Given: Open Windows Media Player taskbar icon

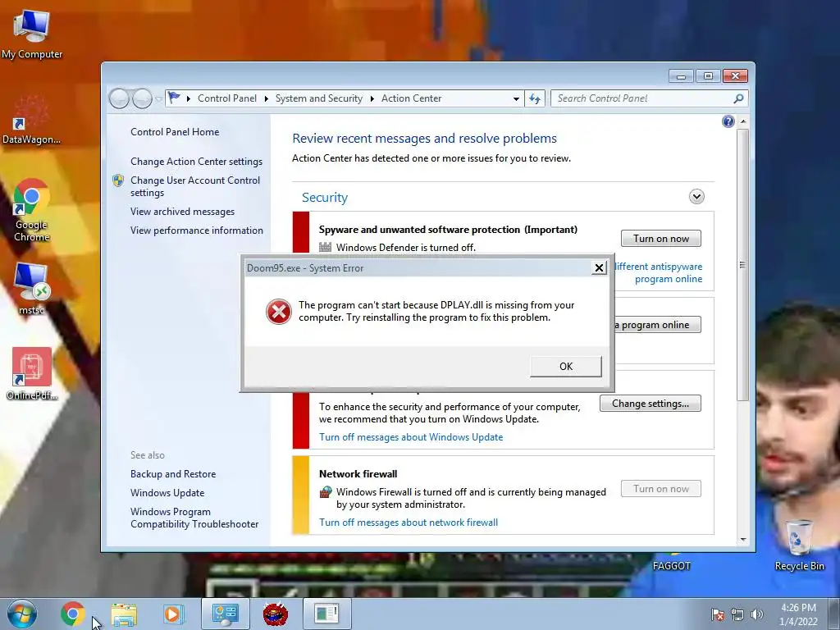Looking at the screenshot, I should 173,614.
